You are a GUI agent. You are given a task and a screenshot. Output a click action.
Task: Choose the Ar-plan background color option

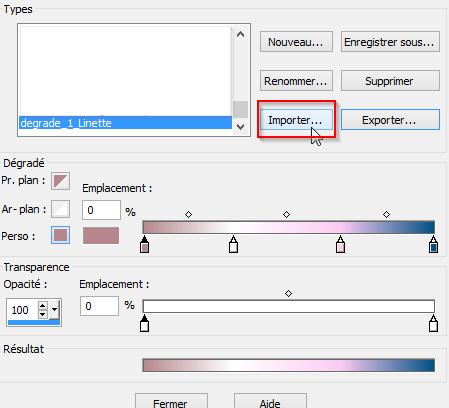[x=60, y=209]
